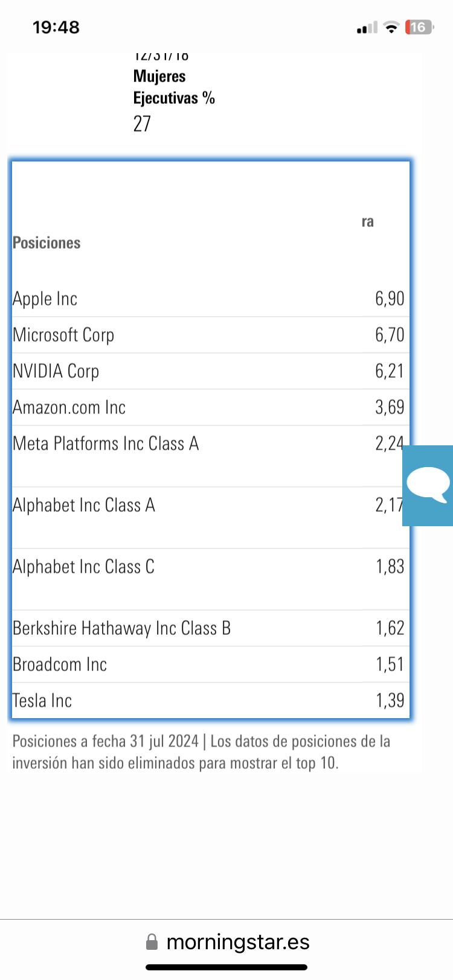Open the Apple Inc position
This screenshot has height=980, width=453.
click(45, 299)
